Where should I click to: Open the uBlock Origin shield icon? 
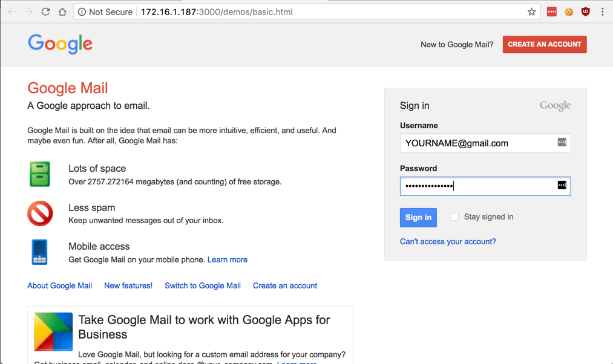(x=585, y=11)
